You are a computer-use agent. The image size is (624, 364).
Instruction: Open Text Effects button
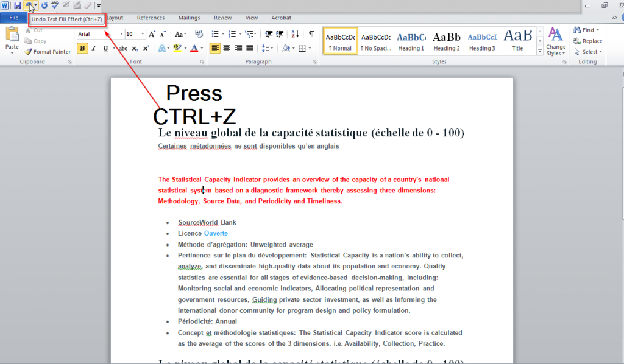162,48
